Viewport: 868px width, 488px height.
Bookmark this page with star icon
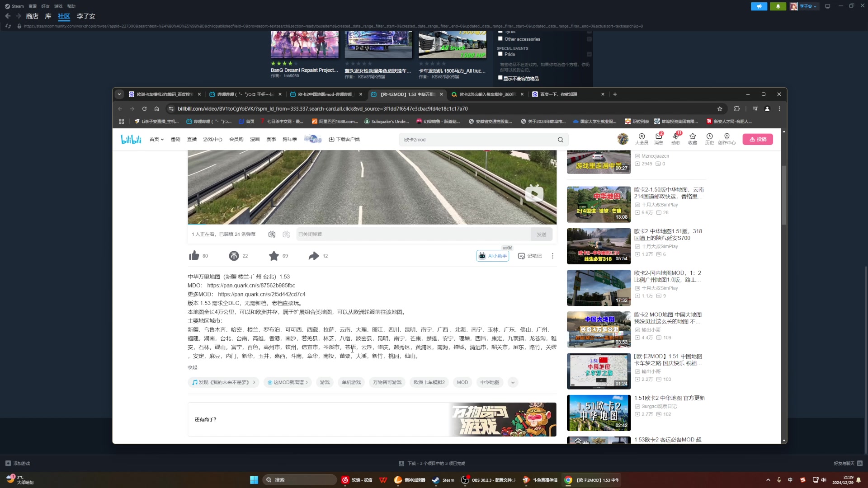click(x=720, y=108)
